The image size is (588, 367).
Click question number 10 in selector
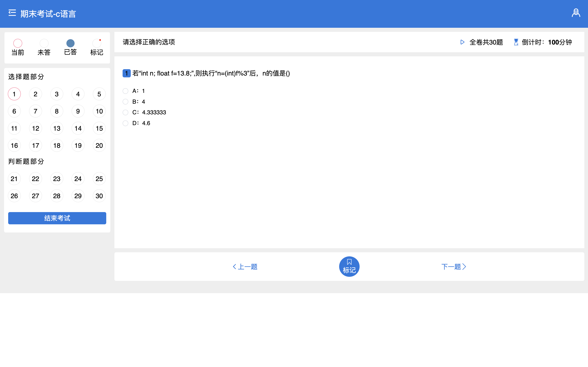99,111
